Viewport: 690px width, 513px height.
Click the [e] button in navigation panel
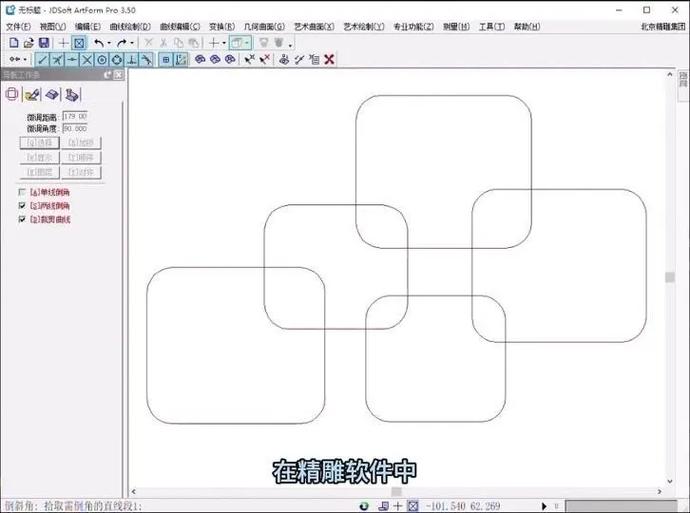(40, 172)
